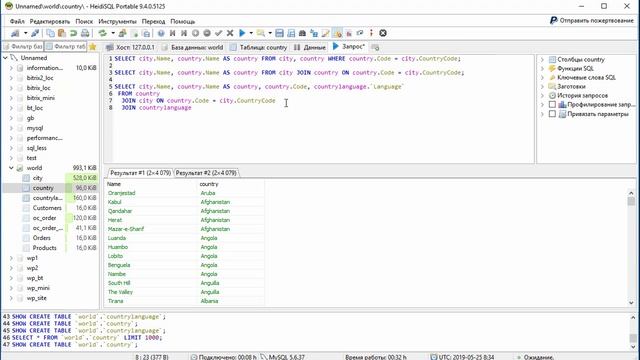Click the disconnect session toolbar icon
This screenshot has width=640, height=360.
pos(35,33)
